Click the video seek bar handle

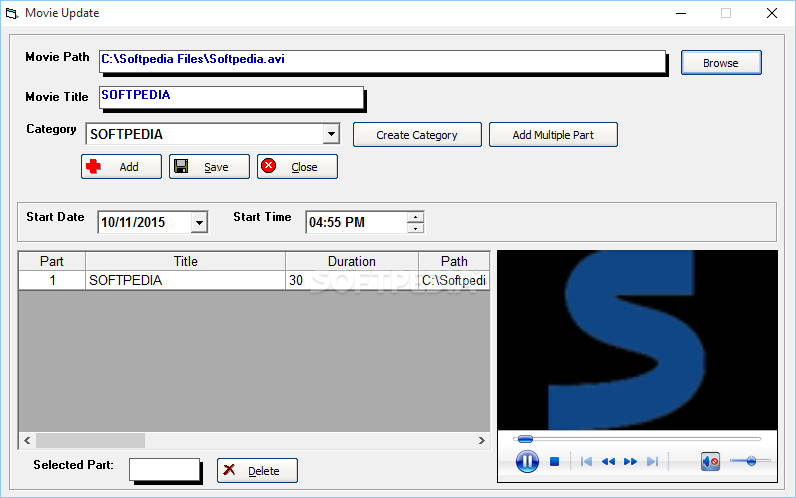525,439
